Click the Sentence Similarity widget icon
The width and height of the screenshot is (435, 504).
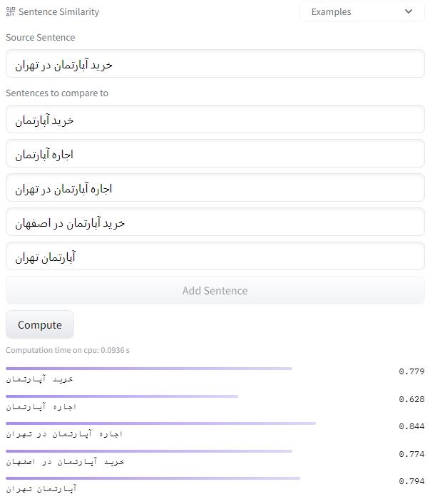point(10,11)
